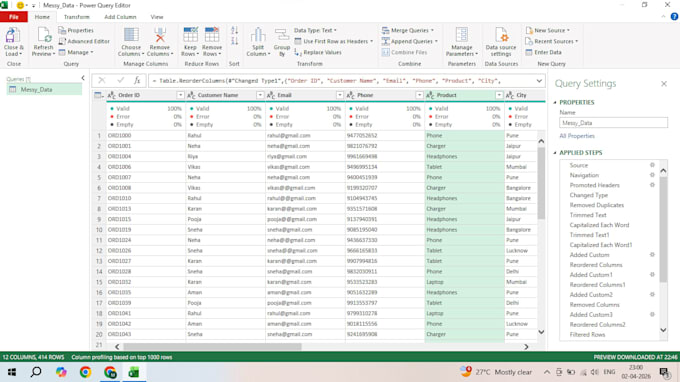The image size is (680, 382).
Task: Close the Query Settings pane
Action: click(x=664, y=84)
